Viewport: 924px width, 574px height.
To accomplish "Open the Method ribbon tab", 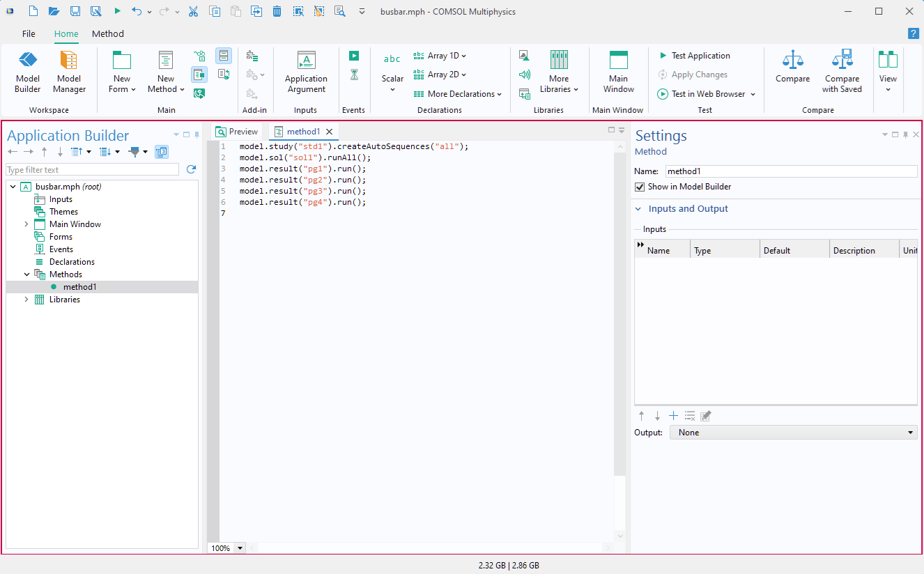I will [108, 33].
